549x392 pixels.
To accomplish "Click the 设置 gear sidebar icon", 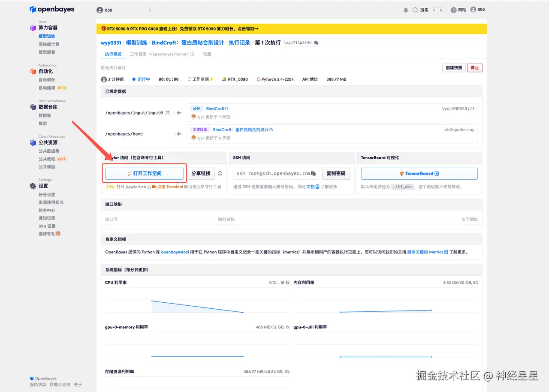I will (33, 186).
